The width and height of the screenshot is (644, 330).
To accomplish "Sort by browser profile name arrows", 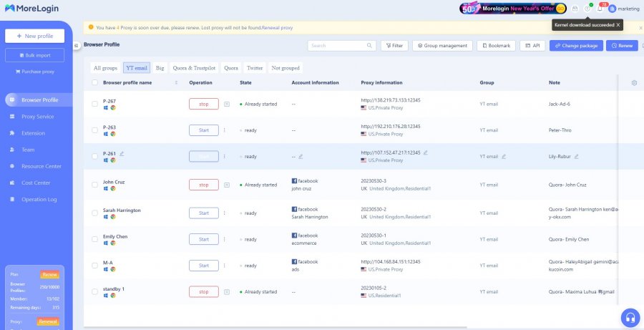I will (x=176, y=82).
